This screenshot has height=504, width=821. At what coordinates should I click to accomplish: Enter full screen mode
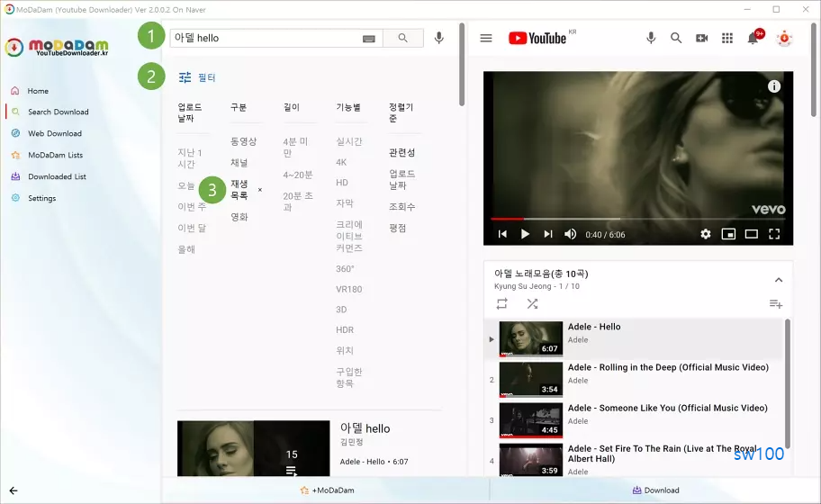[774, 234]
